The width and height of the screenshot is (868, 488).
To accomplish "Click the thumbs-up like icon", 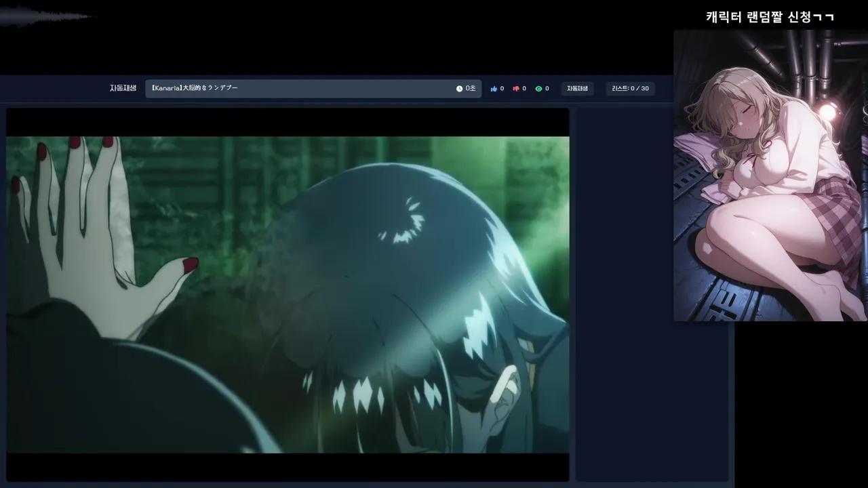I will 494,89.
